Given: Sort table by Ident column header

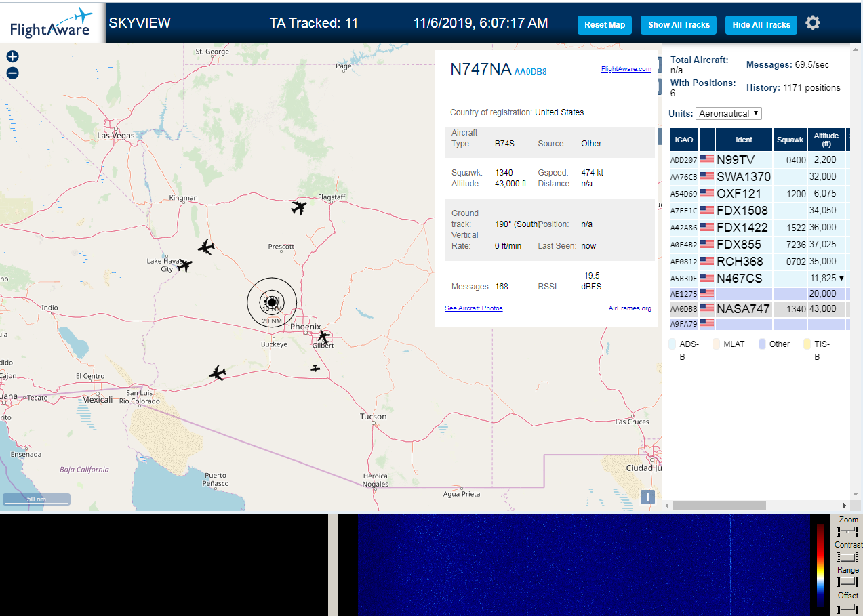Looking at the screenshot, I should [744, 140].
